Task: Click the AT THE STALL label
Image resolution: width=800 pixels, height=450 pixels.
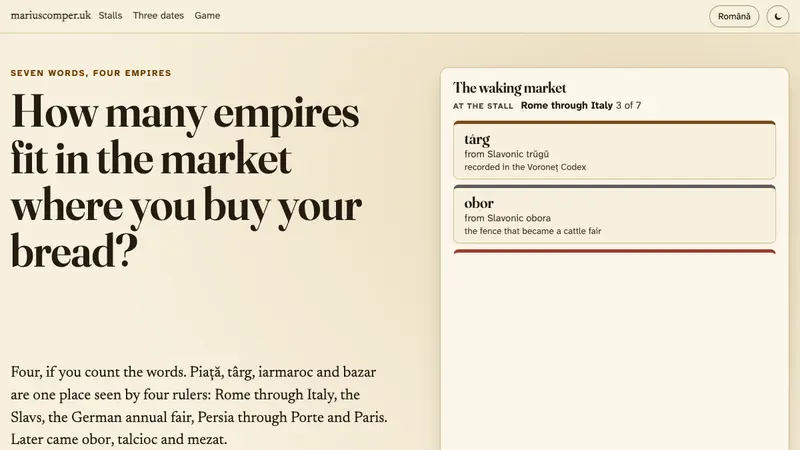Action: coord(483,106)
